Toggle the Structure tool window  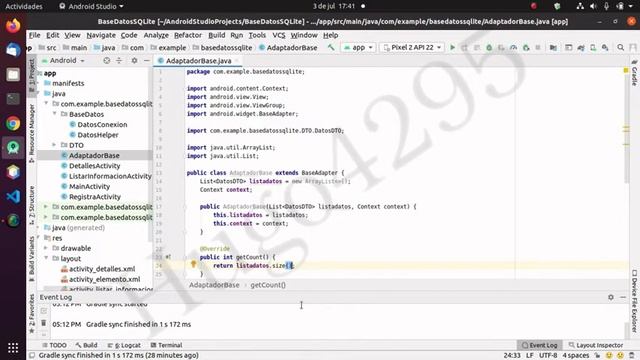coord(31,205)
